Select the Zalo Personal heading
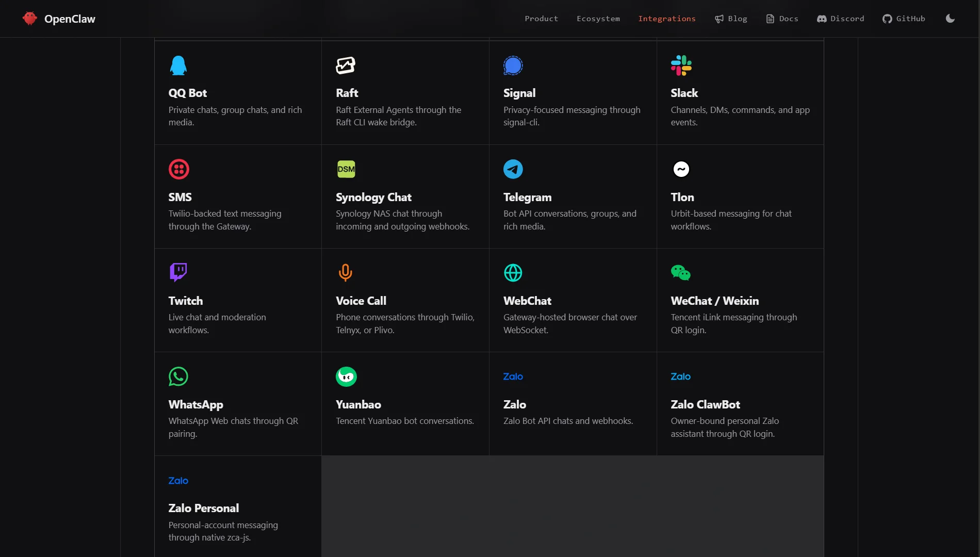The height and width of the screenshot is (557, 980). 204,508
